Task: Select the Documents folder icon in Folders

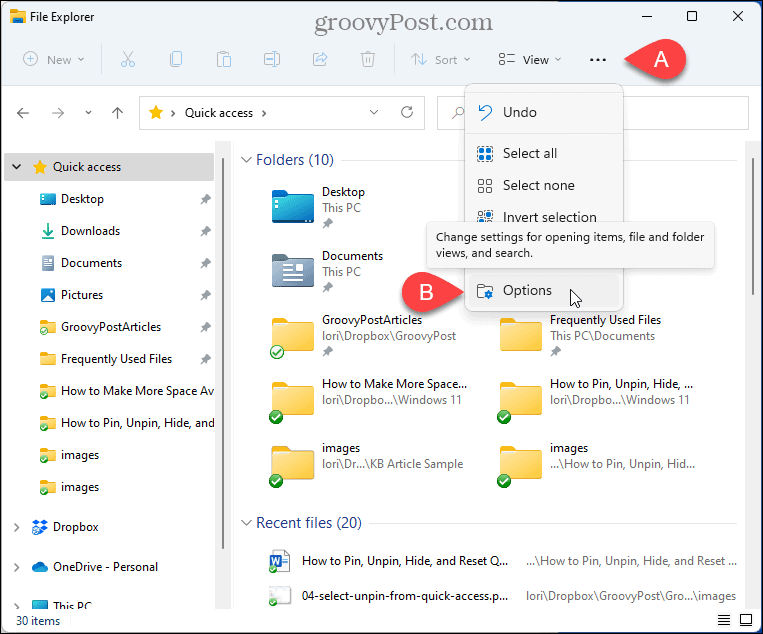Action: pos(292,271)
